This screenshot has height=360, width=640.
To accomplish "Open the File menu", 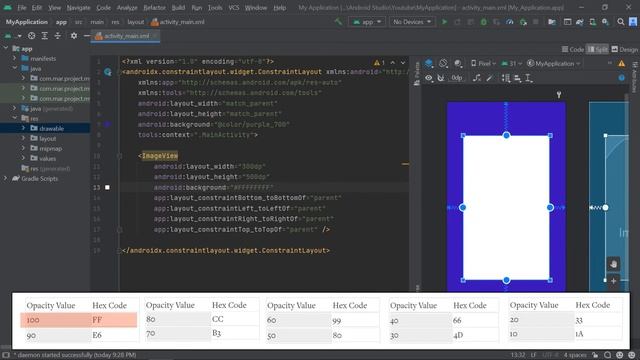I will click(x=22, y=7).
